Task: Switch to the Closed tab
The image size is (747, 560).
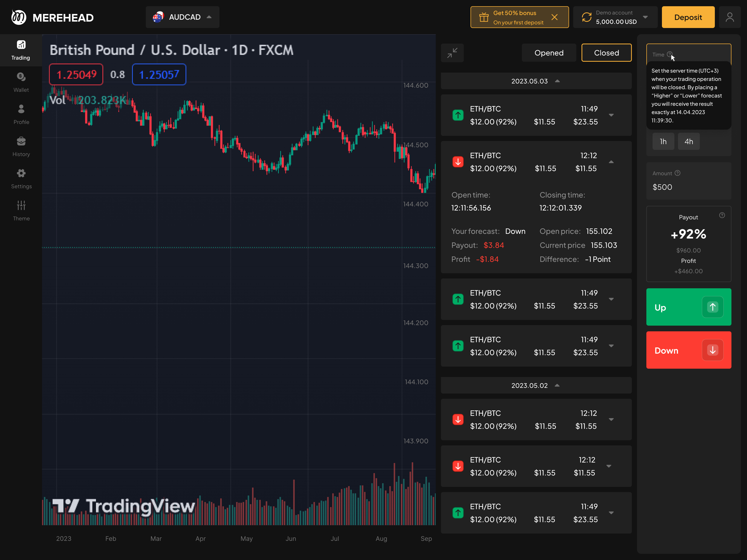Action: [606, 53]
